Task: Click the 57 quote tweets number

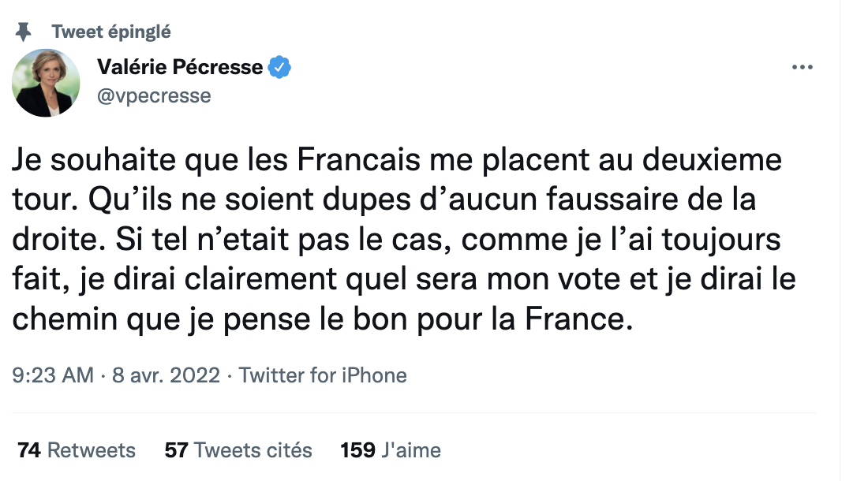Action: [x=175, y=450]
